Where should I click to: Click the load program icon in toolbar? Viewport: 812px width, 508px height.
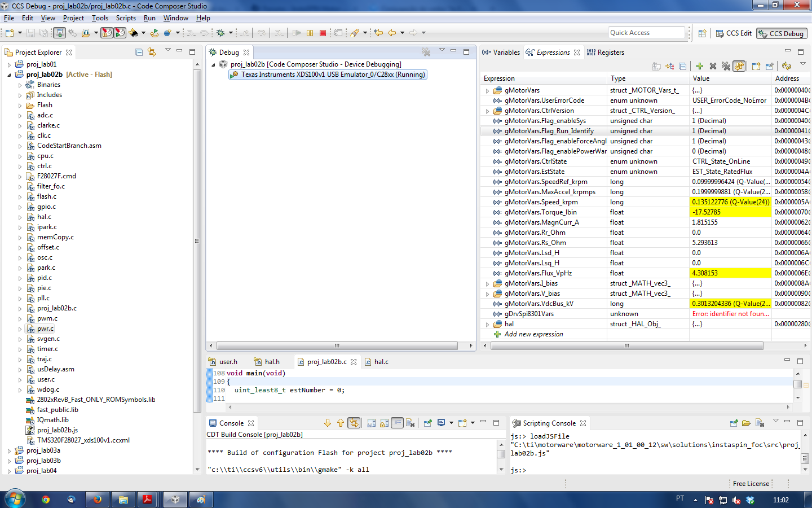86,33
